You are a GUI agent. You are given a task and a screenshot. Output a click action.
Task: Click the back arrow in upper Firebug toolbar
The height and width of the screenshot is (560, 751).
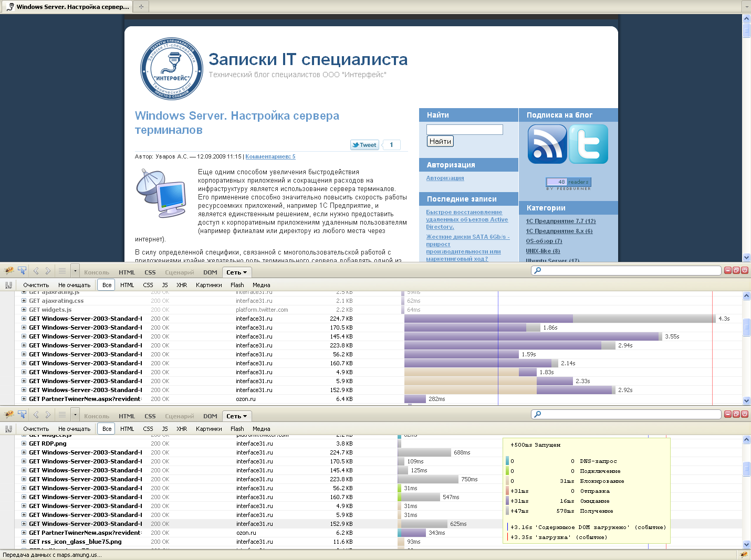pyautogui.click(x=36, y=271)
